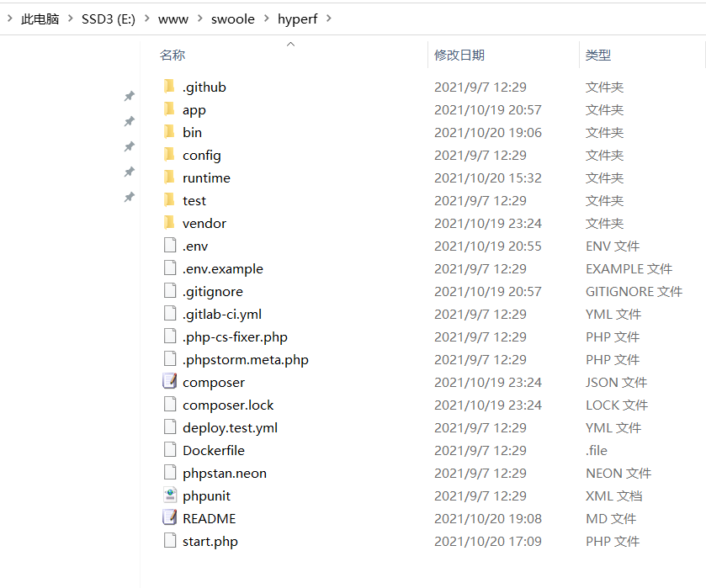Select the start.php file name
The width and height of the screenshot is (706, 588).
click(x=210, y=542)
